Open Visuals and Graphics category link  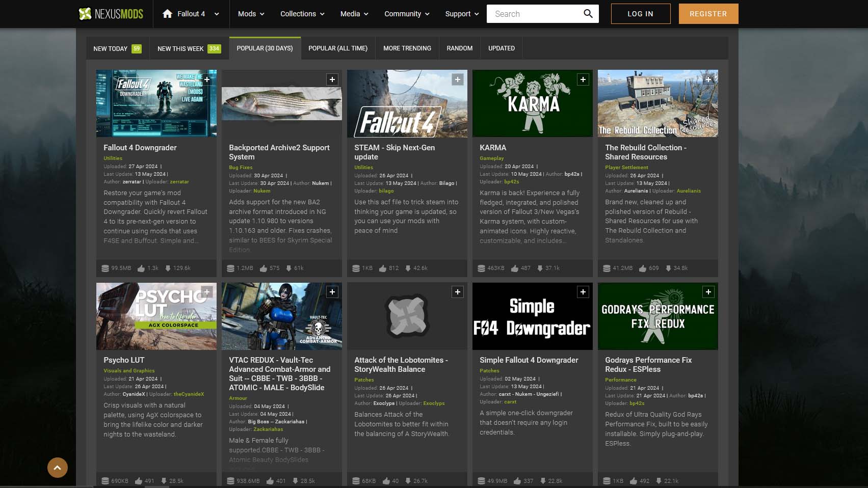tap(129, 371)
